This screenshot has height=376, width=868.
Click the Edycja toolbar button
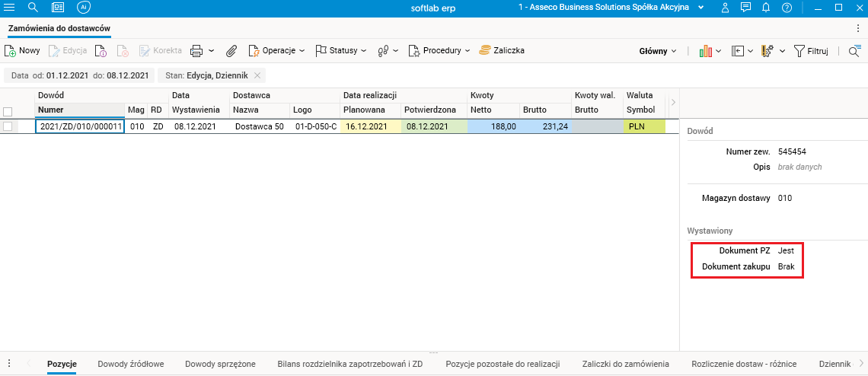[x=68, y=50]
